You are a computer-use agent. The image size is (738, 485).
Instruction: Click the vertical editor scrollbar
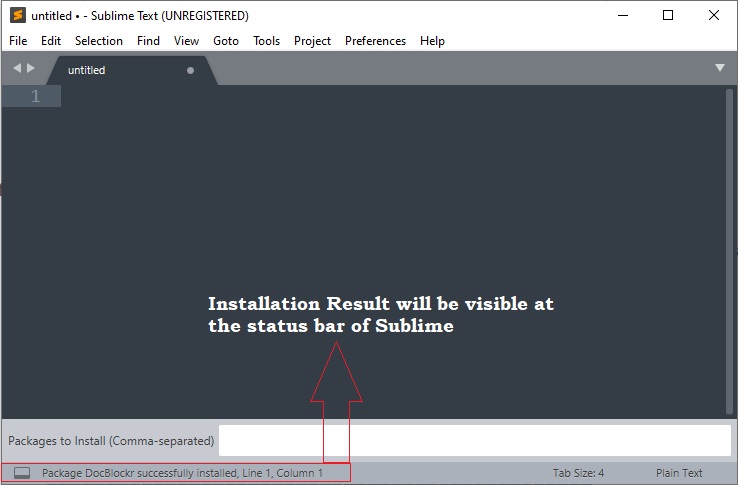pyautogui.click(x=730, y=252)
